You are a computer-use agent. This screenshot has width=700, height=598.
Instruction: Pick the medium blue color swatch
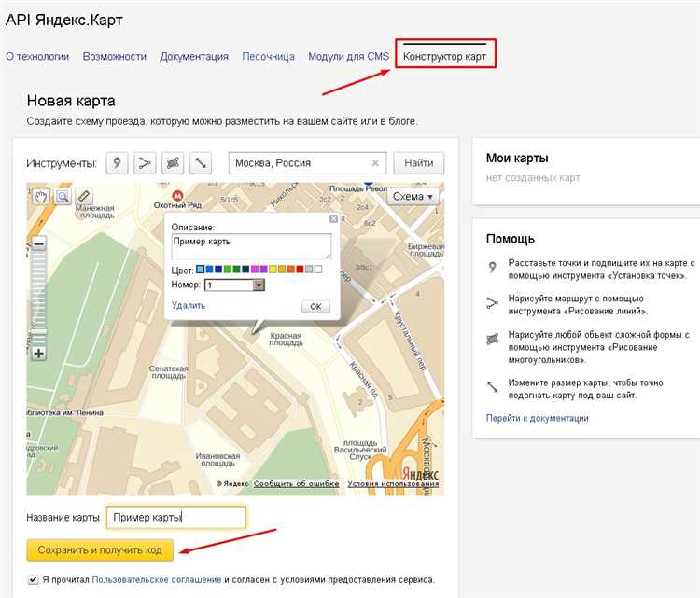click(209, 269)
